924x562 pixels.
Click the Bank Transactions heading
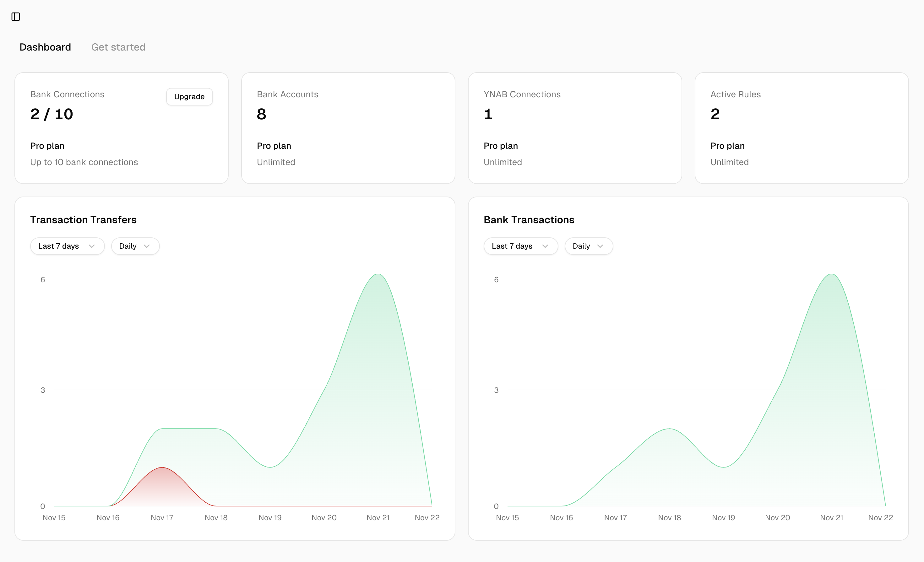coord(529,220)
